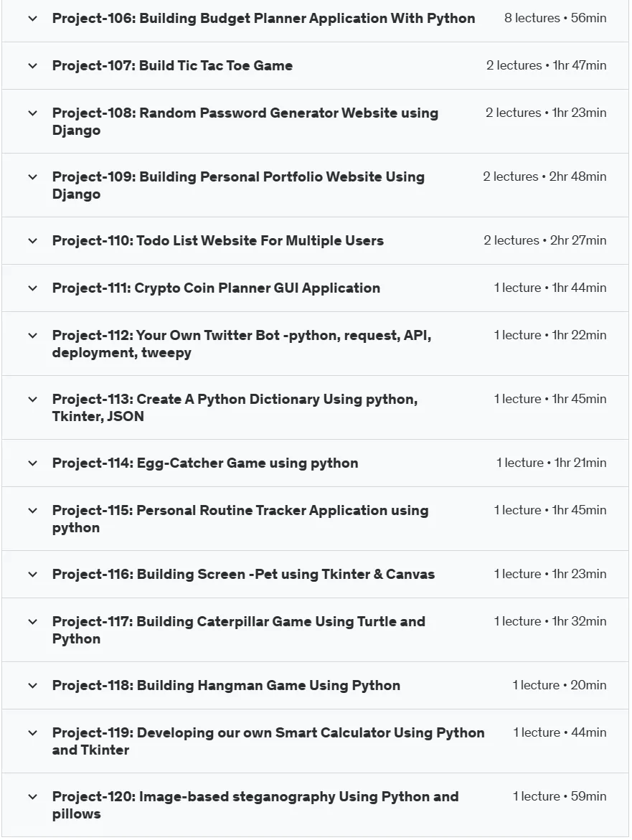Expand the Project-106 Budget Planner section chevron

point(33,19)
